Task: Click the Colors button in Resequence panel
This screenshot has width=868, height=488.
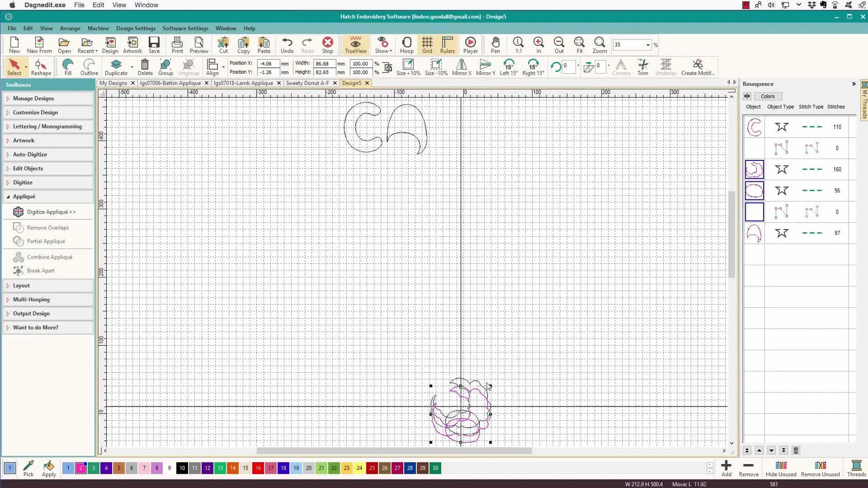Action: [x=767, y=96]
